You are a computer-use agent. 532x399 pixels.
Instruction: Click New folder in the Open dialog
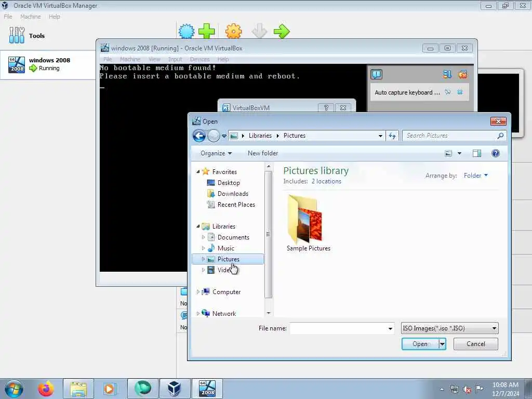tap(262, 153)
